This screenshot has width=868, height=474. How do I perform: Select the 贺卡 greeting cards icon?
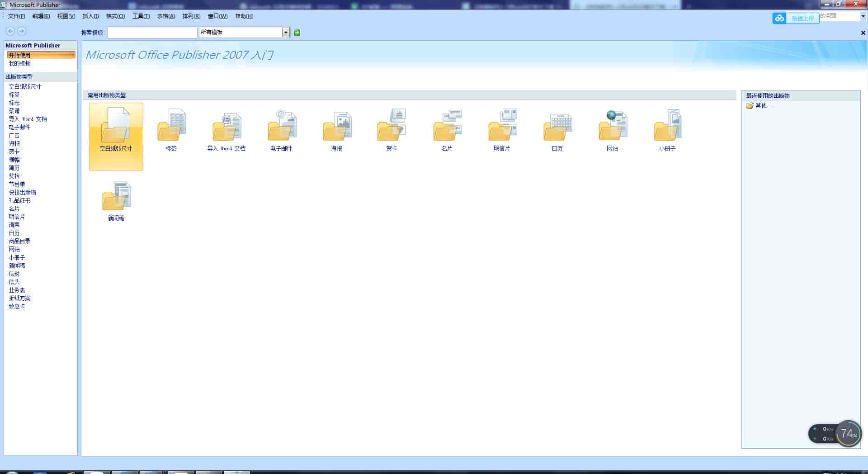point(392,127)
